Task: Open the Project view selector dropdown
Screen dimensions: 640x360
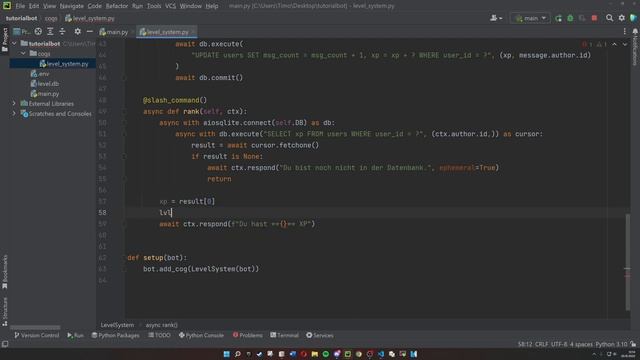Action: [21, 31]
